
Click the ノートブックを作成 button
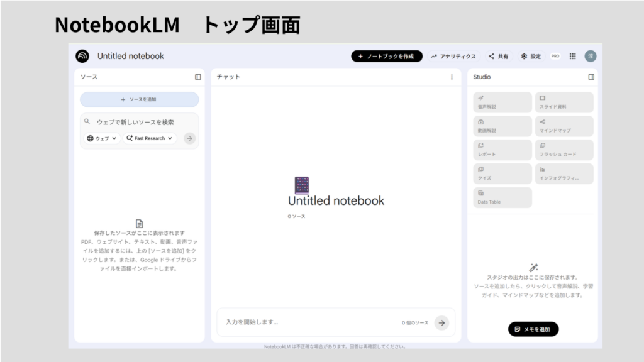(386, 56)
